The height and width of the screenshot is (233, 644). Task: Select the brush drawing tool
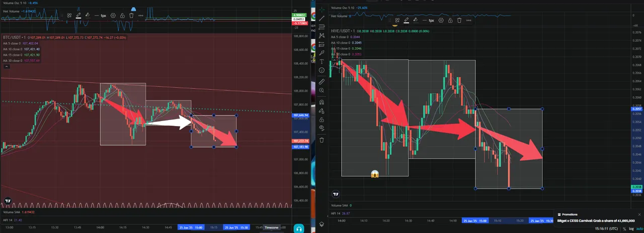click(x=321, y=53)
